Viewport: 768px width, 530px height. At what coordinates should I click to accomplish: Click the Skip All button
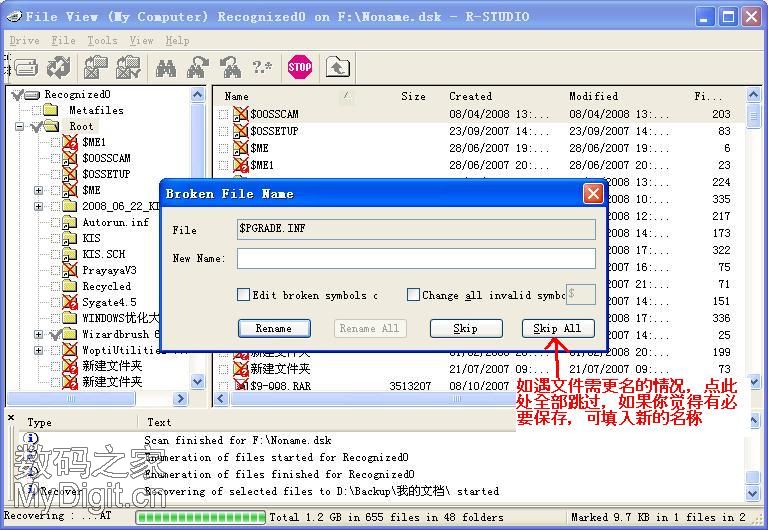(x=558, y=328)
